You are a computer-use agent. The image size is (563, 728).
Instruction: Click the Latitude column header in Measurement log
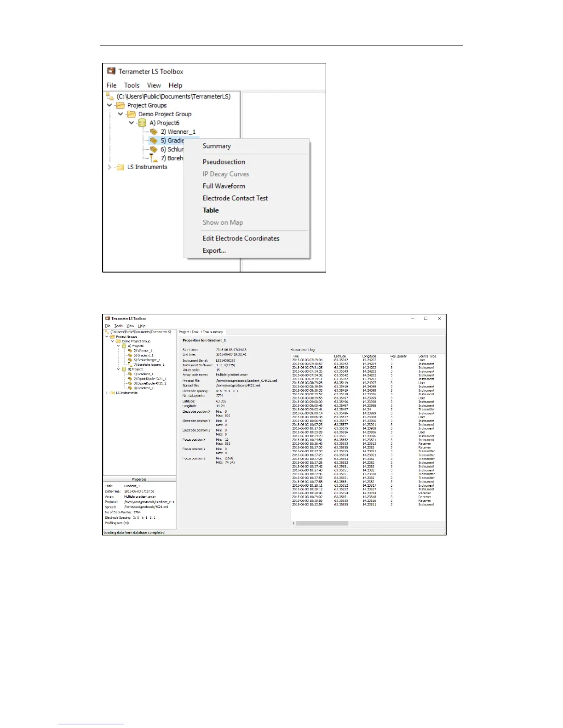(340, 356)
